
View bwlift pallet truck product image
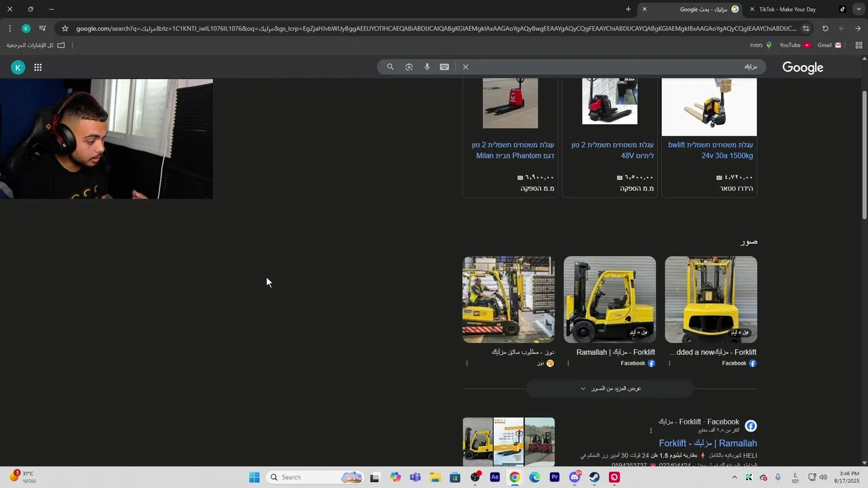point(709,107)
